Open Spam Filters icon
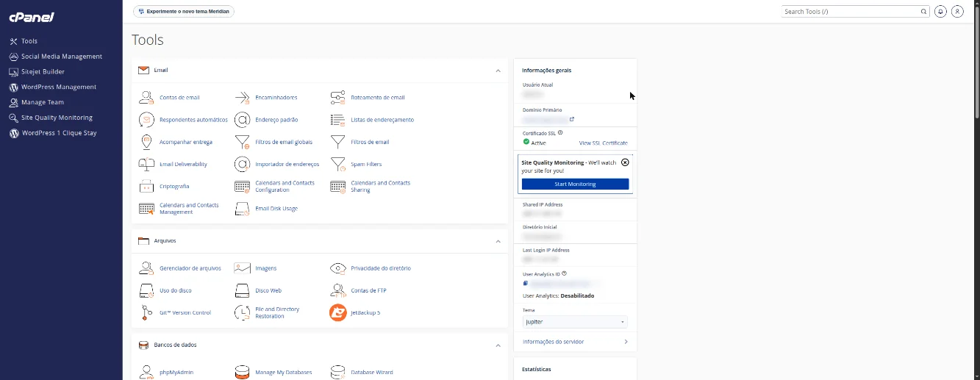This screenshot has height=380, width=980. [x=337, y=164]
